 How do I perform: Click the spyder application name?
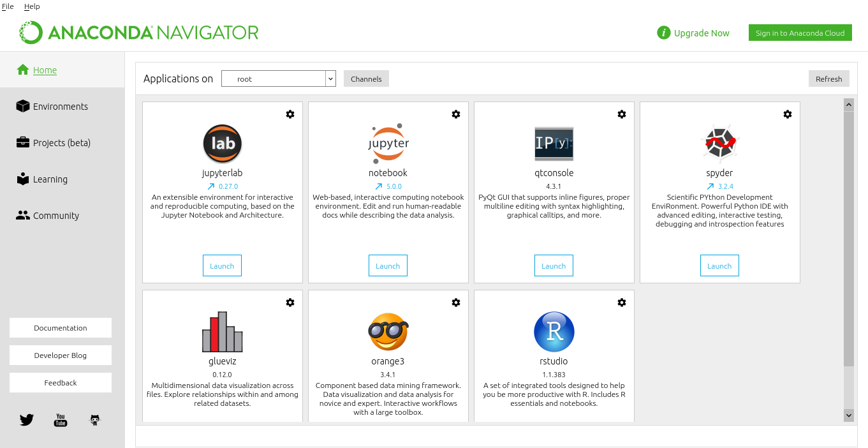(x=719, y=173)
